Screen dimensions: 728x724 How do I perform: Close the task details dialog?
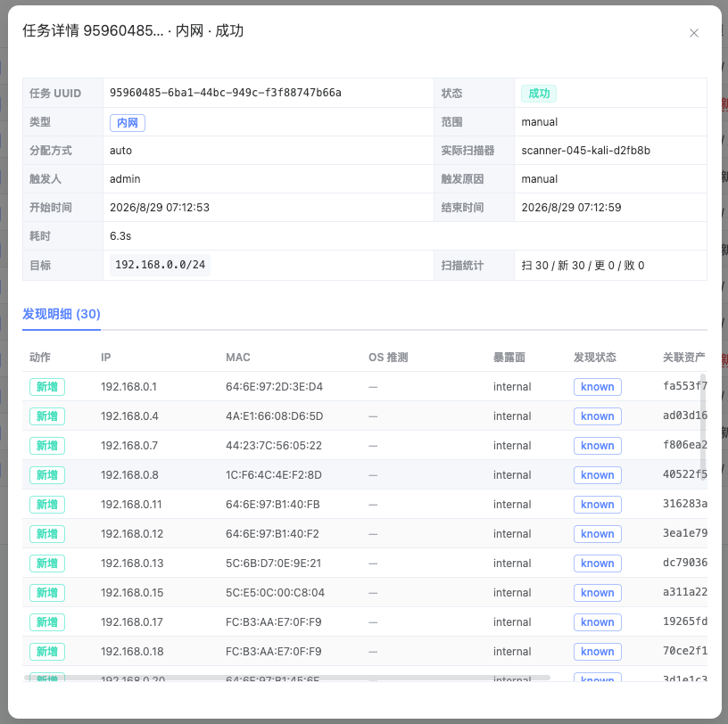[693, 33]
